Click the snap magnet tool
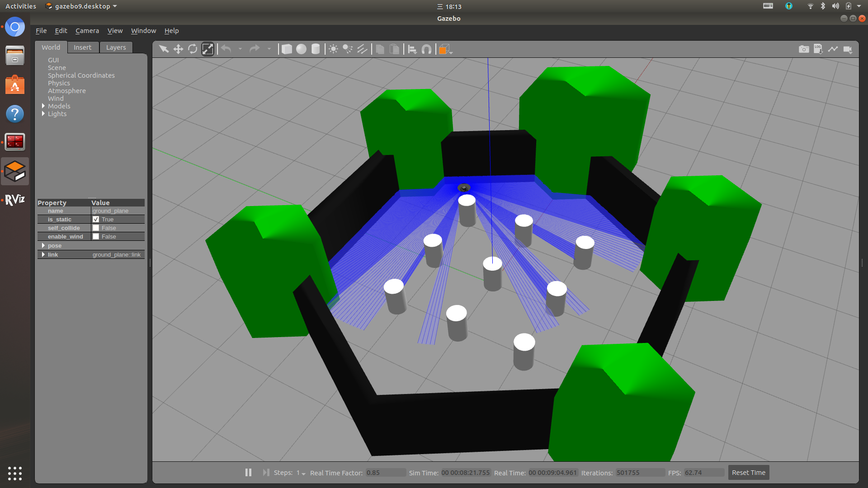868x488 pixels. (x=426, y=49)
